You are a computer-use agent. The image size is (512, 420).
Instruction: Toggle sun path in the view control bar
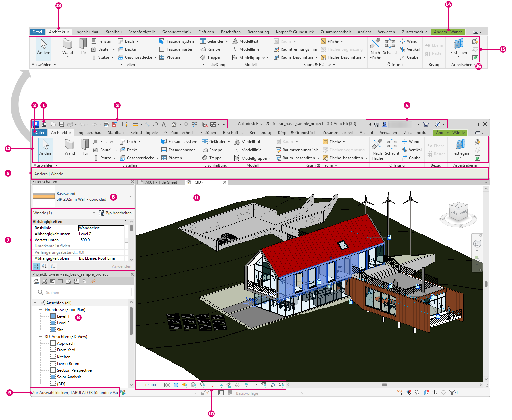[185, 385]
